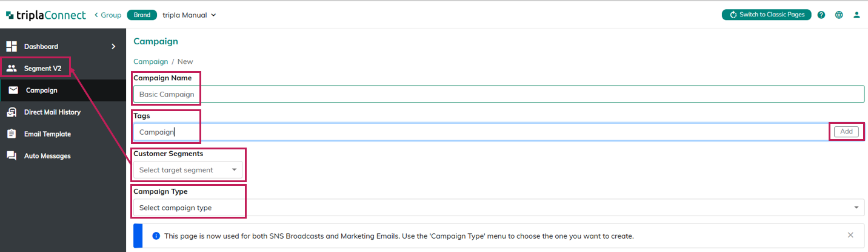Click the Auto Messages chat icon
This screenshot has width=868, height=252.
[12, 156]
